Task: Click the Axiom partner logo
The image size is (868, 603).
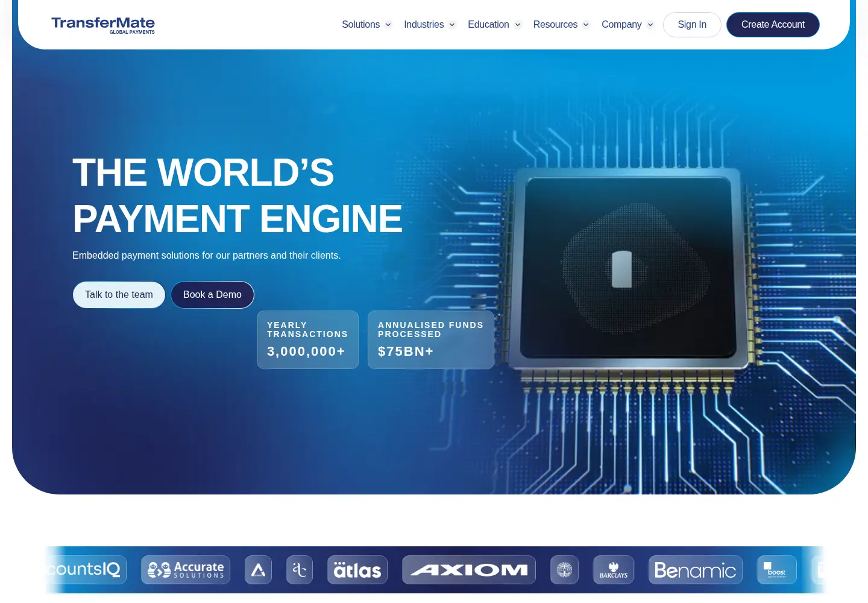Action: (x=469, y=570)
